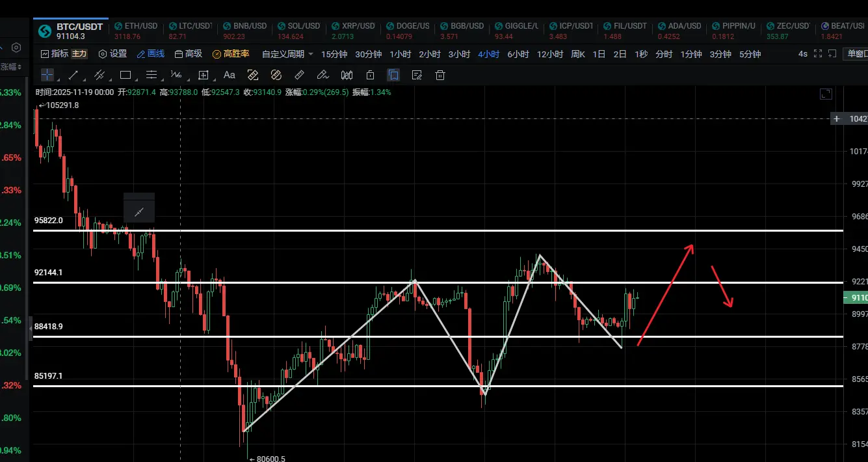Click the 95822.0 horizontal line label
The height and width of the screenshot is (462, 868).
49,221
